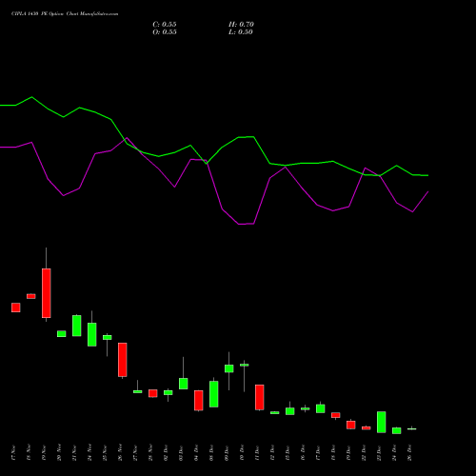Select the low value "L: 0.50"

coord(241,32)
